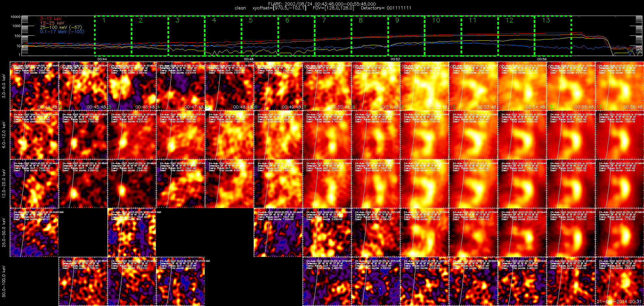Open the 50.0-100.0 keV image for interval 2
The height and width of the screenshot is (306, 644).
[83, 281]
